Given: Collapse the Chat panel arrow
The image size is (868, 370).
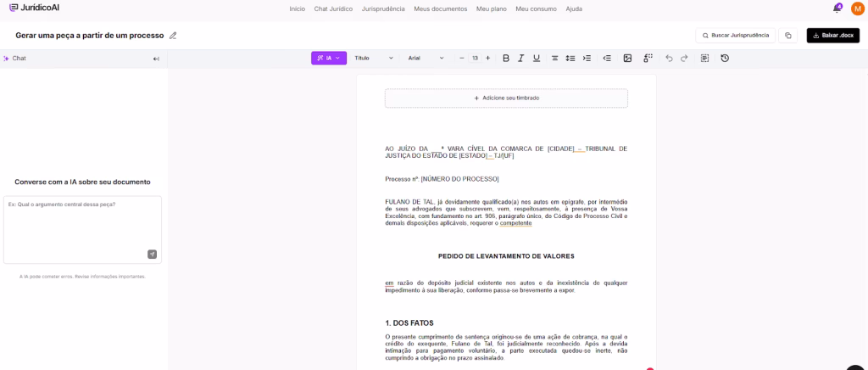Looking at the screenshot, I should [156, 59].
